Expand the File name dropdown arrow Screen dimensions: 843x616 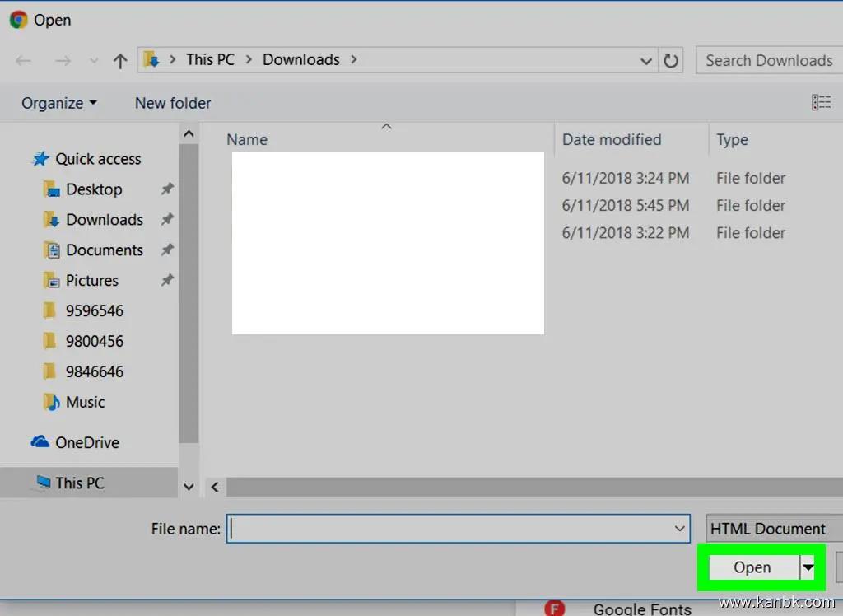click(x=680, y=529)
